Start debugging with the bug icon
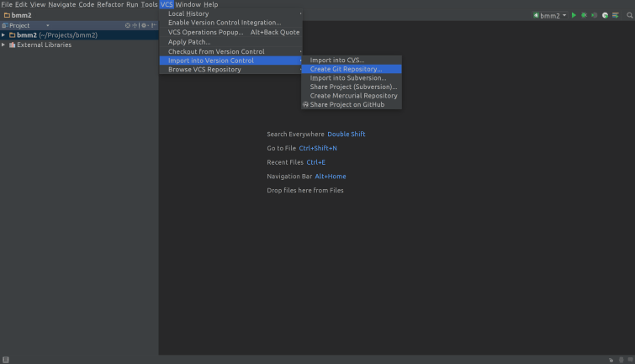635x364 pixels. [x=584, y=15]
